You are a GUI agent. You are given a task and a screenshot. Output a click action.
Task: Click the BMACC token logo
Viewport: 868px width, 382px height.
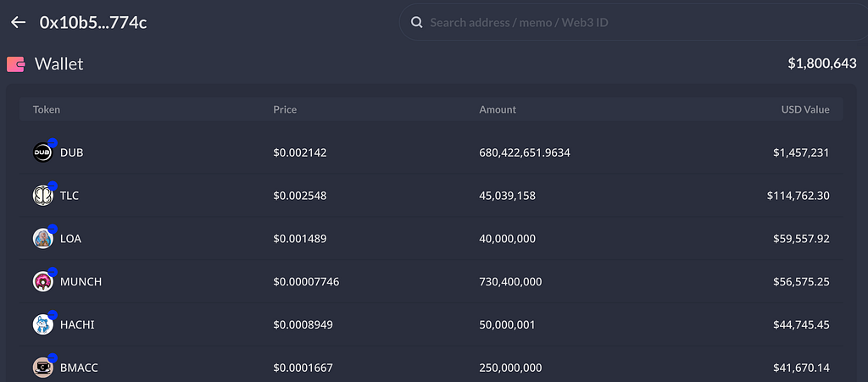click(x=42, y=368)
